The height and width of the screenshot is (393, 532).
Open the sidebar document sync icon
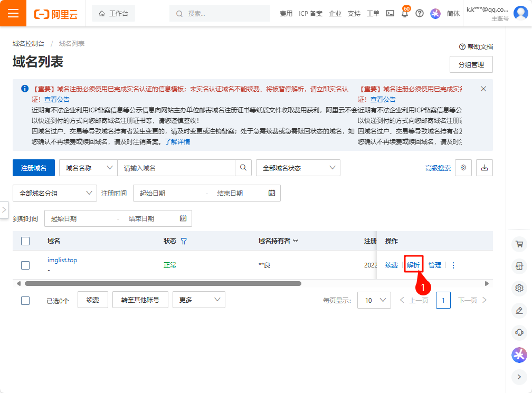519,266
